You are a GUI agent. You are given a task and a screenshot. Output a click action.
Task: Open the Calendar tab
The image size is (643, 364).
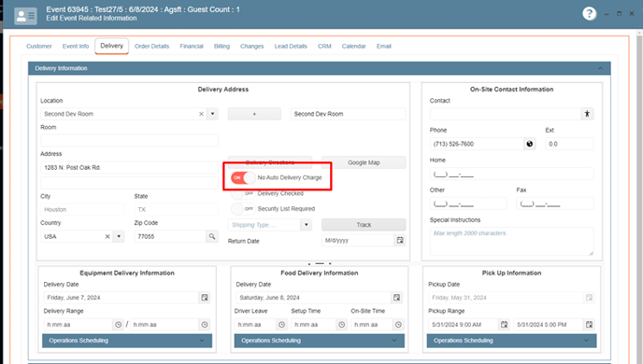pos(354,47)
